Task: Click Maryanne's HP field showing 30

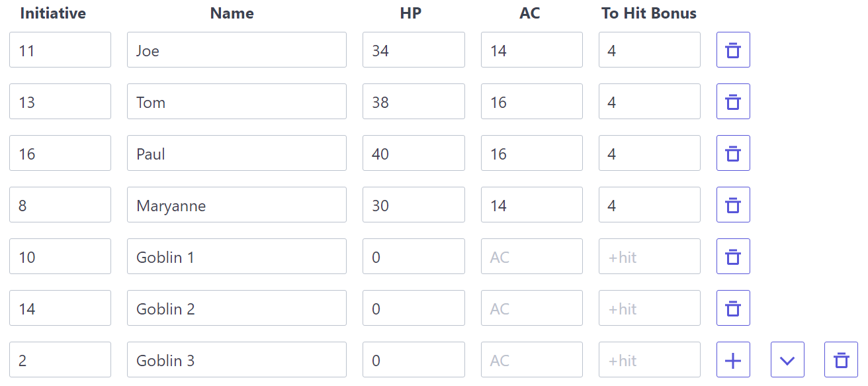Action: pyautogui.click(x=413, y=205)
